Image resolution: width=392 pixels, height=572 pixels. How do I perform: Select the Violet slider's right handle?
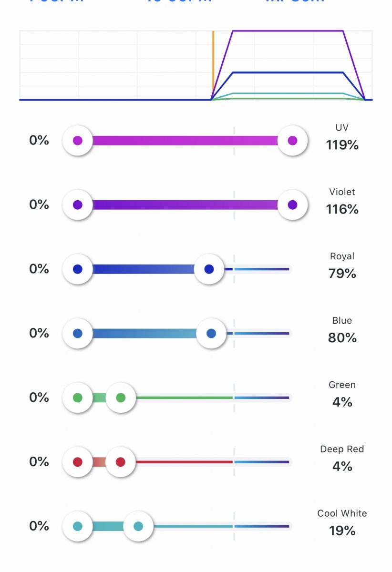click(x=292, y=205)
